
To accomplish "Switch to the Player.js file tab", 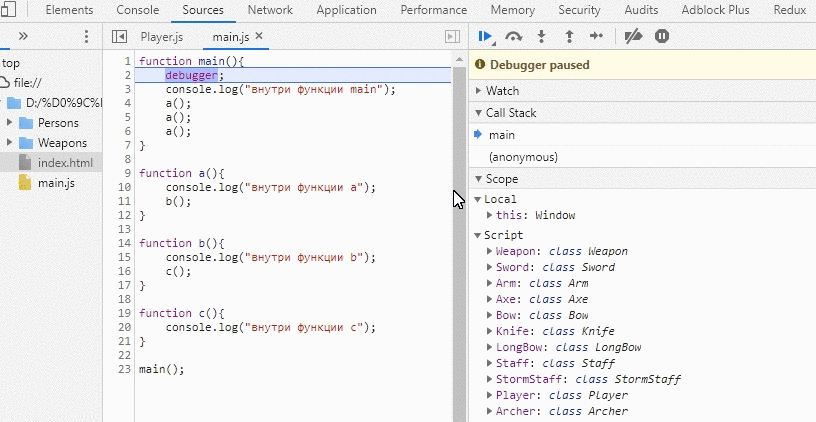I will point(162,36).
